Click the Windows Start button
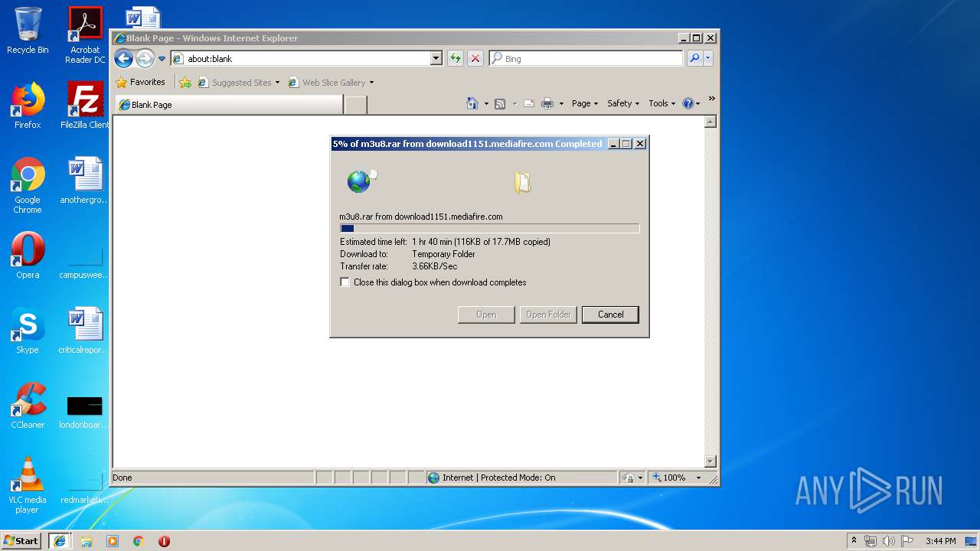980x551 pixels. (x=21, y=540)
